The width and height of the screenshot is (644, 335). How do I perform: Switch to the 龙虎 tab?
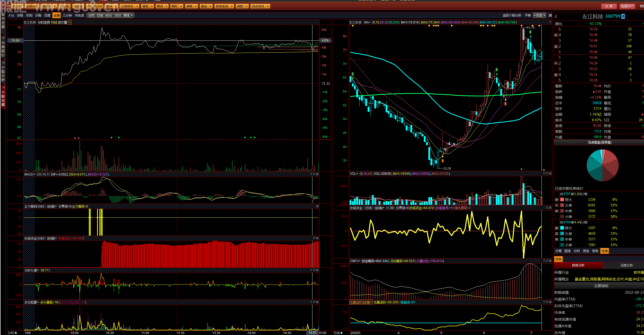pyautogui.click(x=605, y=251)
